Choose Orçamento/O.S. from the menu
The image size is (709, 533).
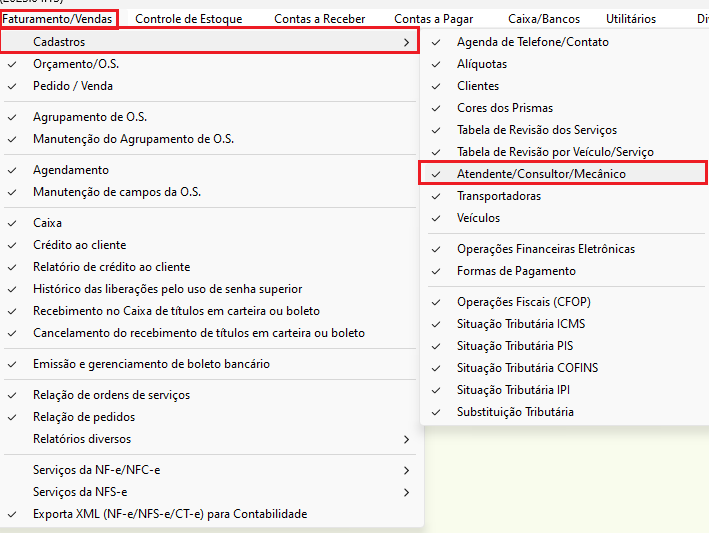76,64
